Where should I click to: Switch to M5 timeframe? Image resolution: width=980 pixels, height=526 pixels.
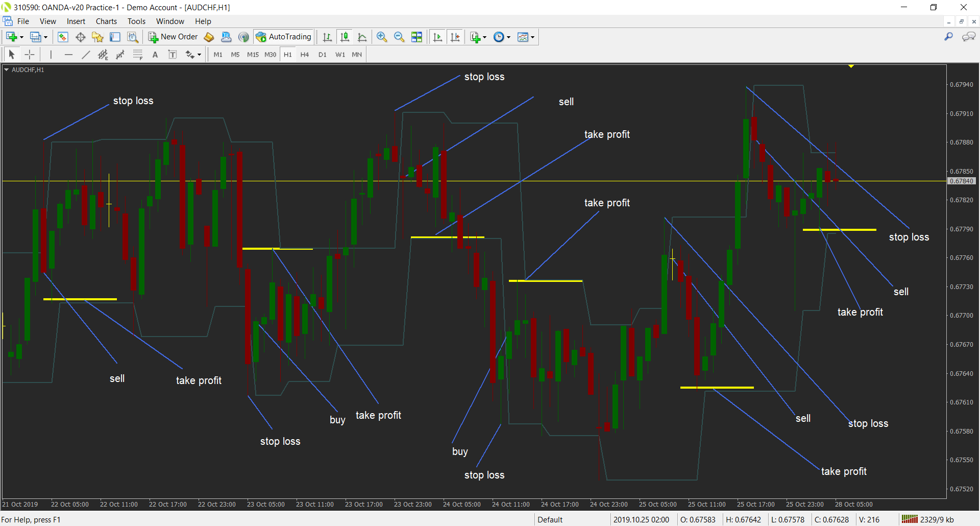coord(235,55)
